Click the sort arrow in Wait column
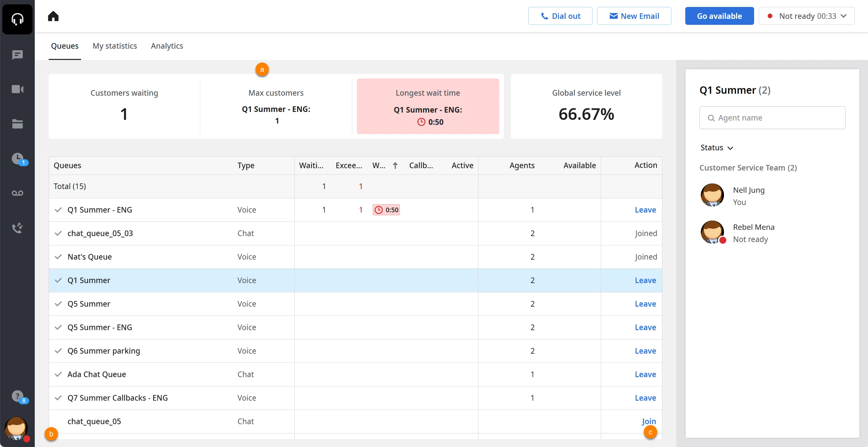Screen dimensions: 868x447 [395, 166]
